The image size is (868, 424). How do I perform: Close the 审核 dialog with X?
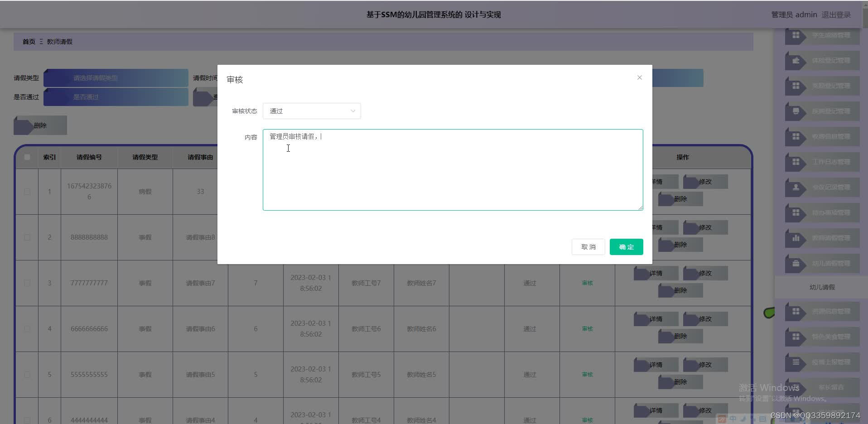coord(639,77)
